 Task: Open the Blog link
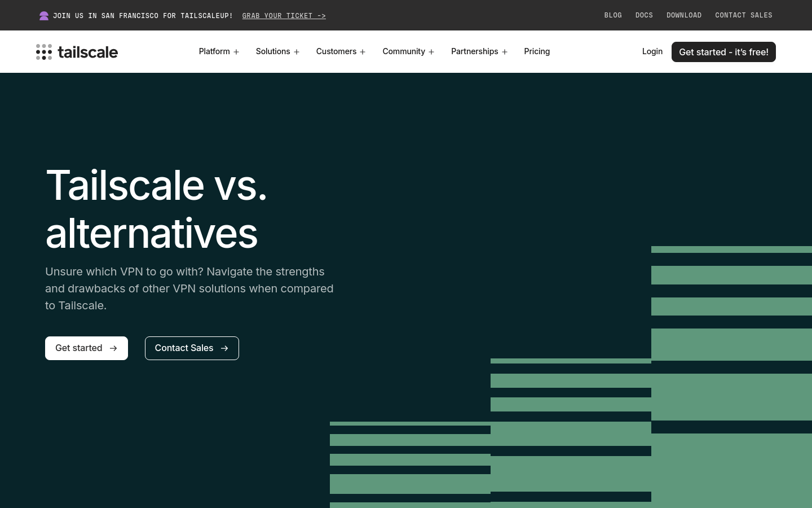pos(613,15)
